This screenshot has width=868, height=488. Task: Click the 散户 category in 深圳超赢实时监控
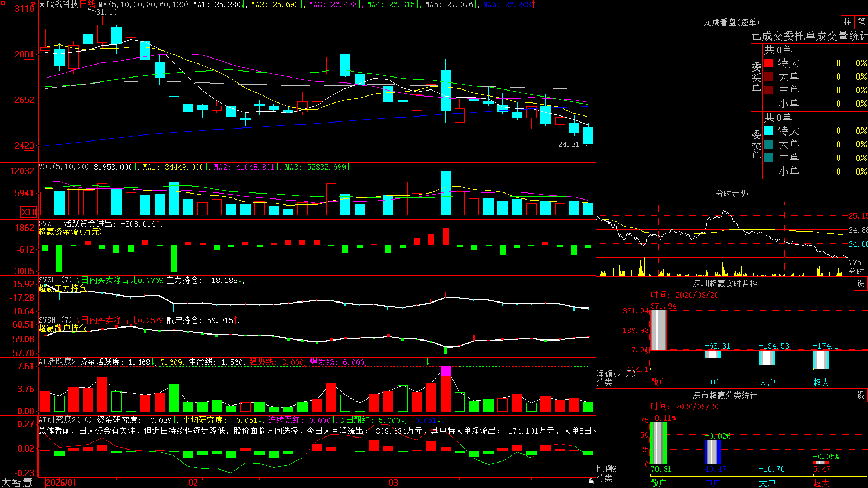click(x=659, y=382)
